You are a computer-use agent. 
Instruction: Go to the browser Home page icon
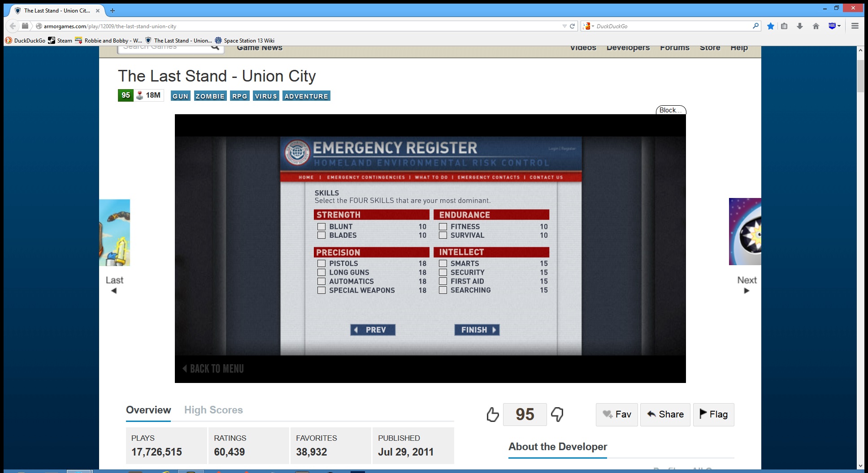(816, 26)
